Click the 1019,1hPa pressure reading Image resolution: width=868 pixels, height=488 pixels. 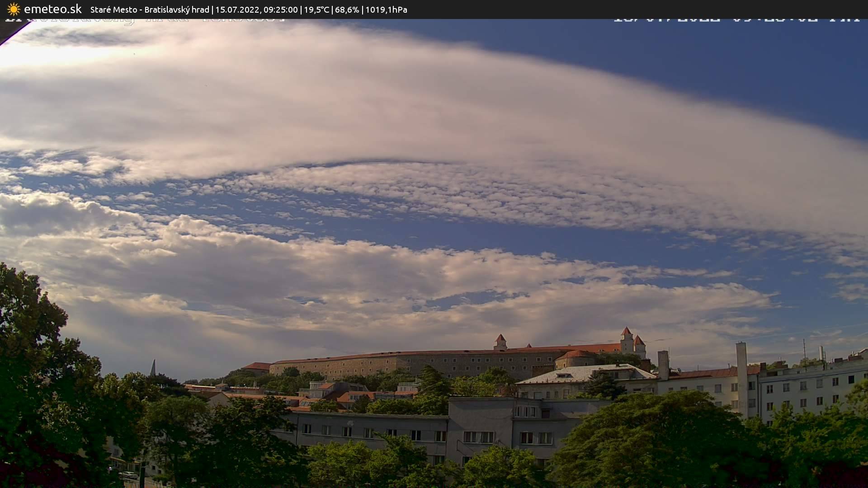(386, 9)
